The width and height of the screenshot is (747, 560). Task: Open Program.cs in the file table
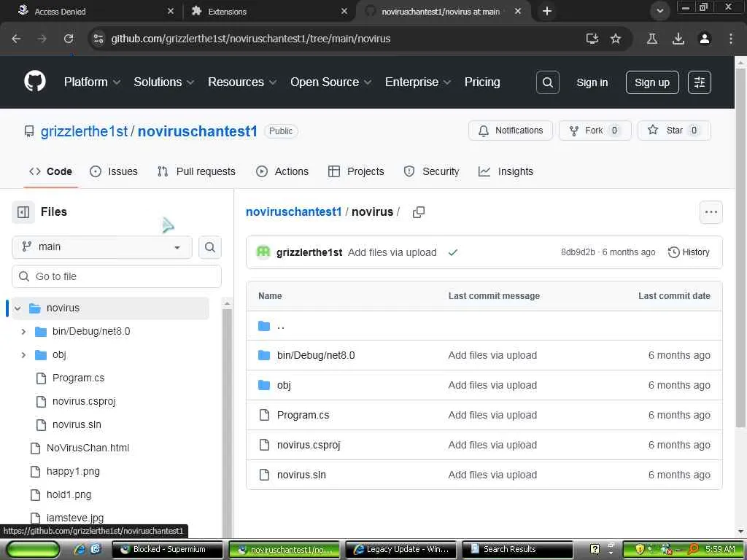tap(303, 415)
